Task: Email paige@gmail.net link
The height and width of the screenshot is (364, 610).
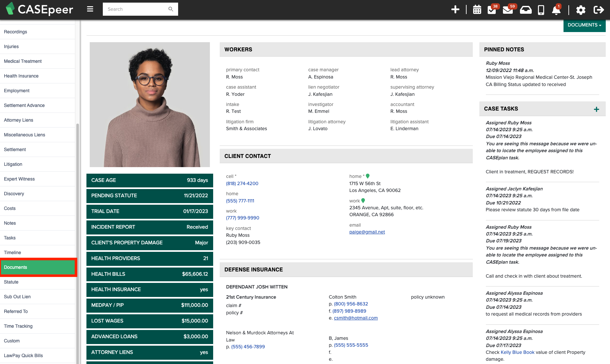Action: point(367,232)
